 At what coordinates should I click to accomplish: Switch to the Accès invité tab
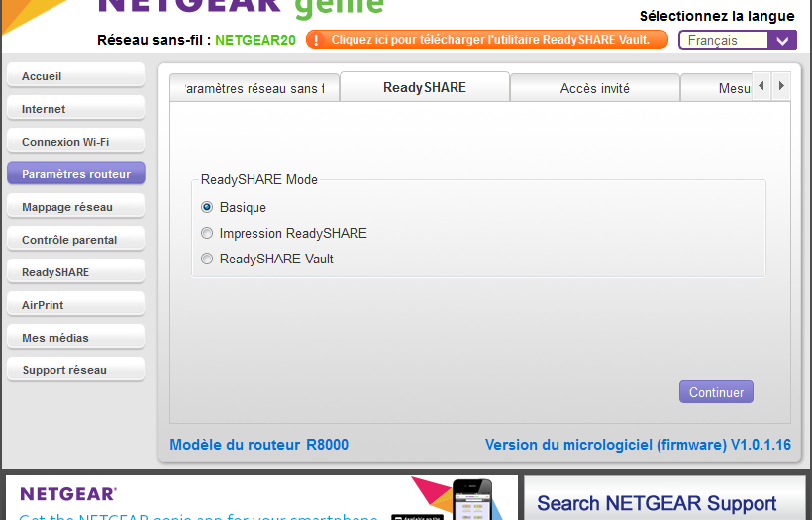(x=594, y=88)
